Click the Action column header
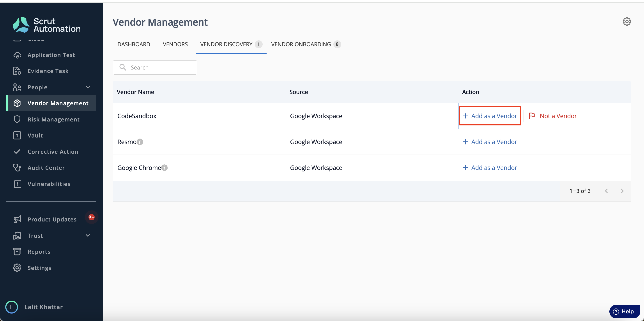This screenshot has width=644, height=321. click(471, 92)
